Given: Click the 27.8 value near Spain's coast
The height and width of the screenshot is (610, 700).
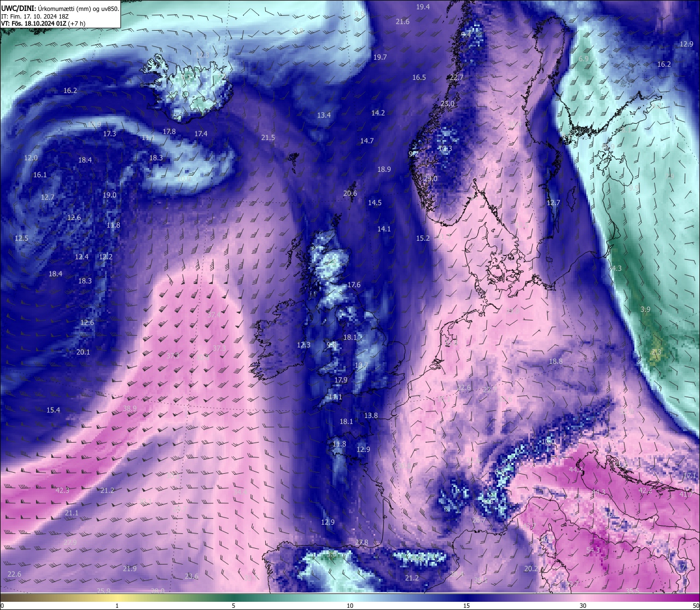Looking at the screenshot, I should pyautogui.click(x=361, y=542).
